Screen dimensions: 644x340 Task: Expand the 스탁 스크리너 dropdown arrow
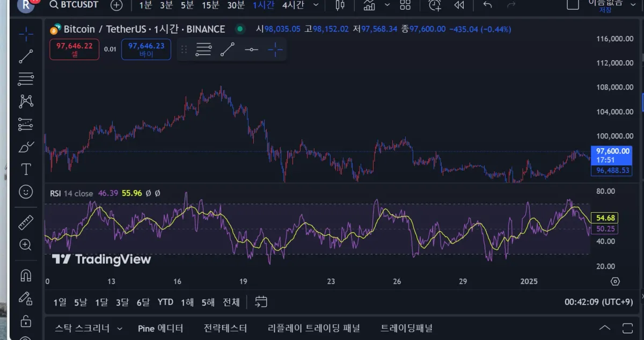coord(120,328)
